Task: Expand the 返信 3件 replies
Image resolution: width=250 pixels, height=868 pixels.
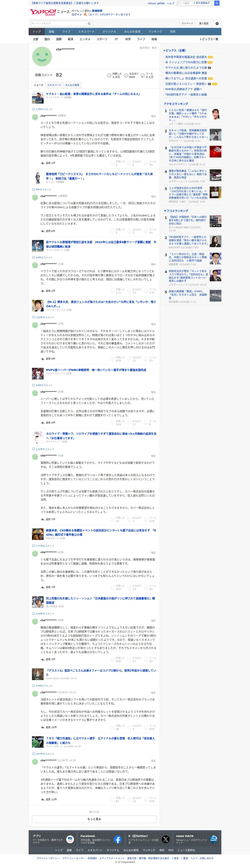Action: pyautogui.click(x=48, y=659)
